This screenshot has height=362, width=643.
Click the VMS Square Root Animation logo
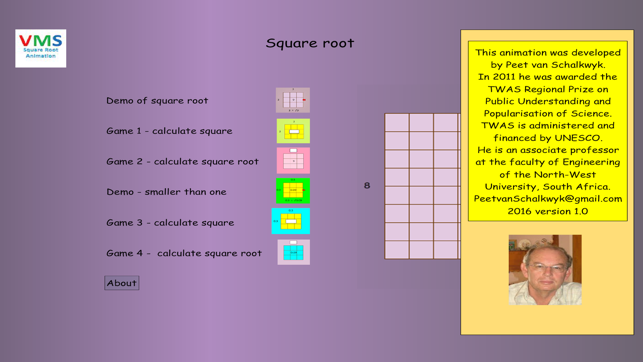[41, 48]
